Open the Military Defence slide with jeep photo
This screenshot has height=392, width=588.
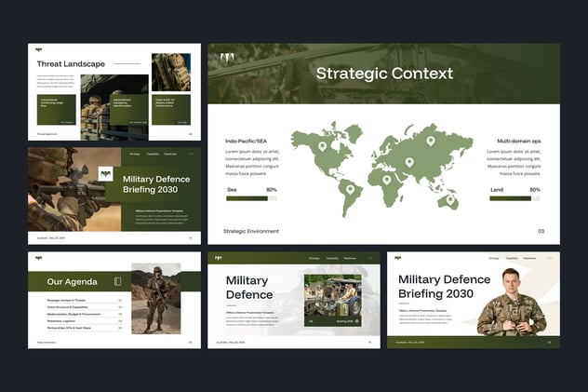(293, 299)
